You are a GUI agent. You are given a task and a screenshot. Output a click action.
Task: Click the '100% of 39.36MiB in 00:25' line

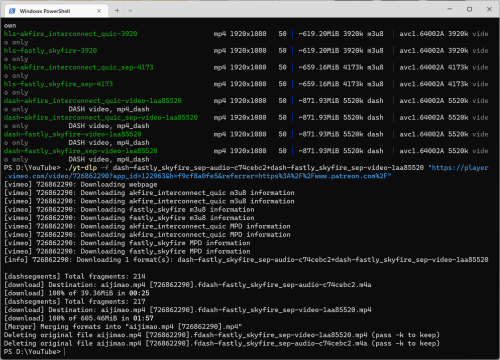tap(77, 293)
